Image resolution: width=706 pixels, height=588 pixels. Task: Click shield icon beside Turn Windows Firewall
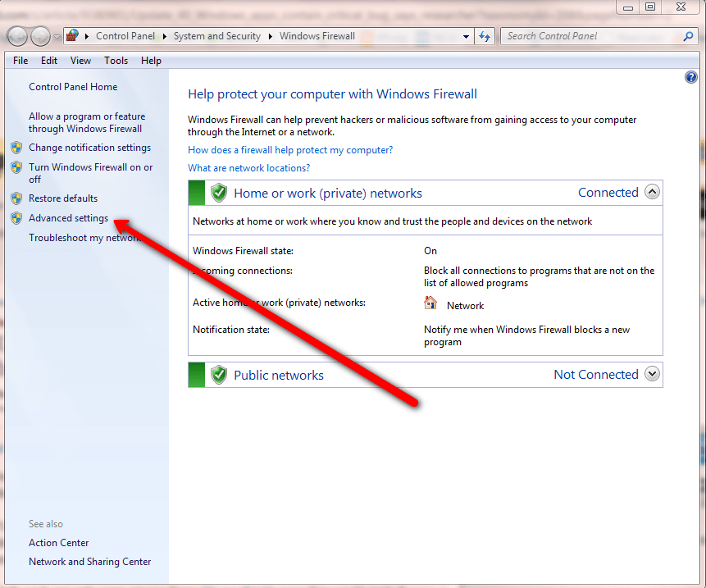16,167
